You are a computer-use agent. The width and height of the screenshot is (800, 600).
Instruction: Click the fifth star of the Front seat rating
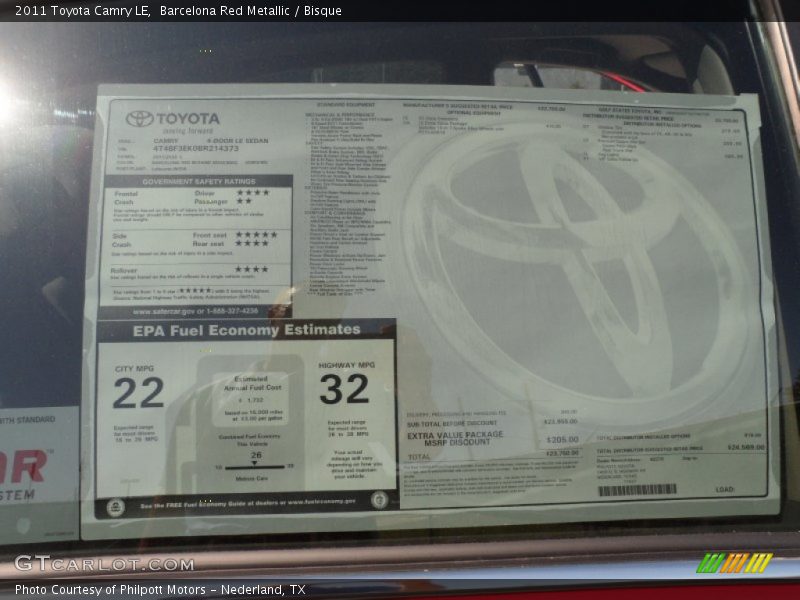tap(276, 234)
